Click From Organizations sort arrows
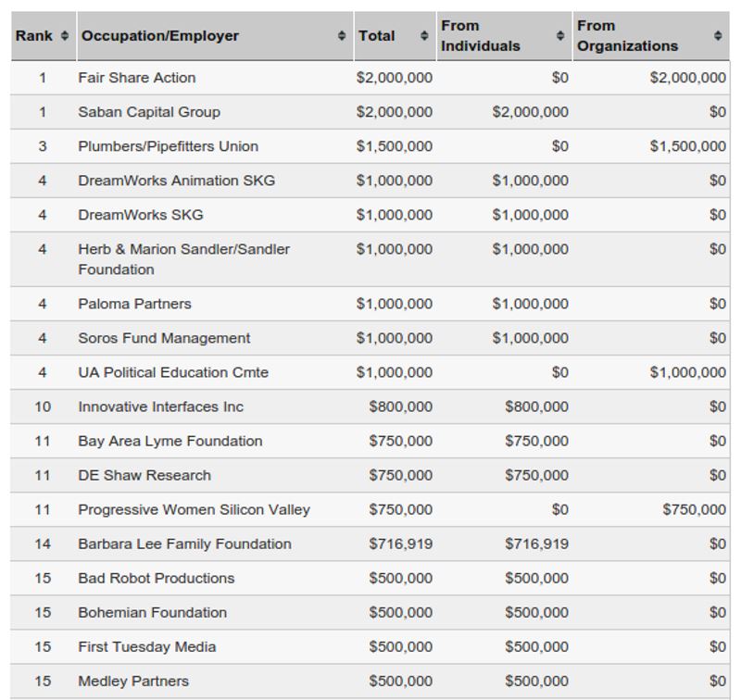The height and width of the screenshot is (700, 741). [x=718, y=36]
